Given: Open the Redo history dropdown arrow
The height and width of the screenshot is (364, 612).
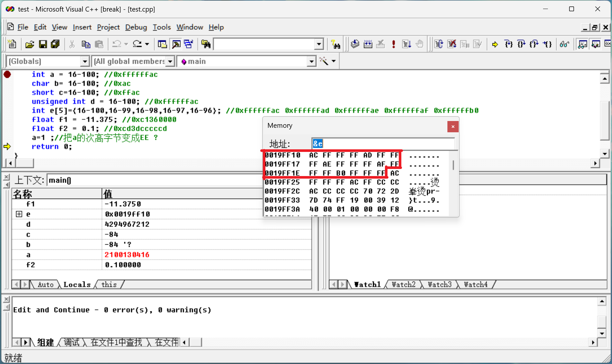Looking at the screenshot, I should coord(147,44).
